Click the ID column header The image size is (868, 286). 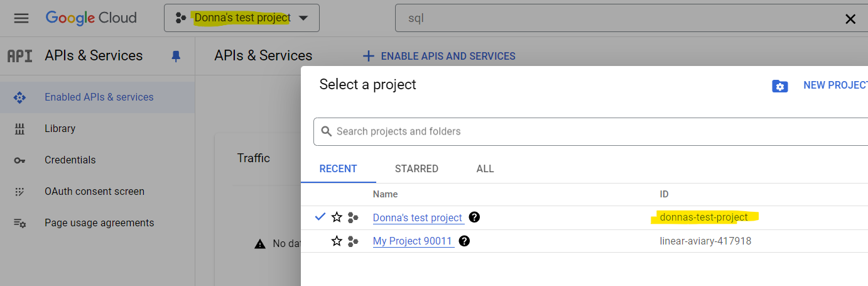664,194
